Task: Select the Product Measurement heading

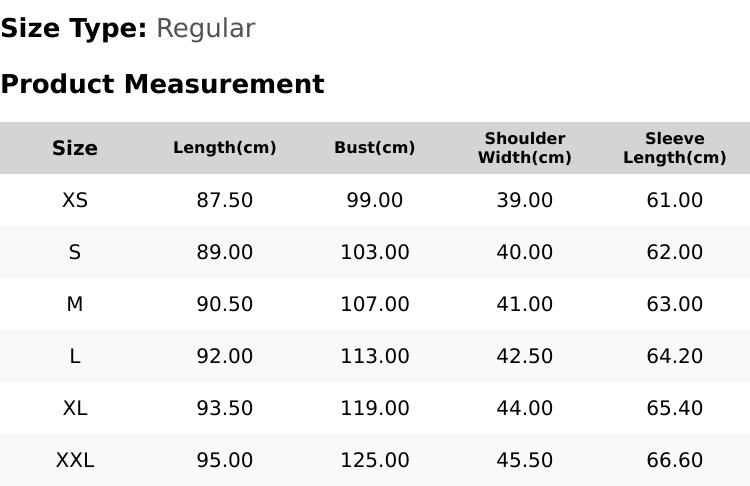Action: [163, 84]
